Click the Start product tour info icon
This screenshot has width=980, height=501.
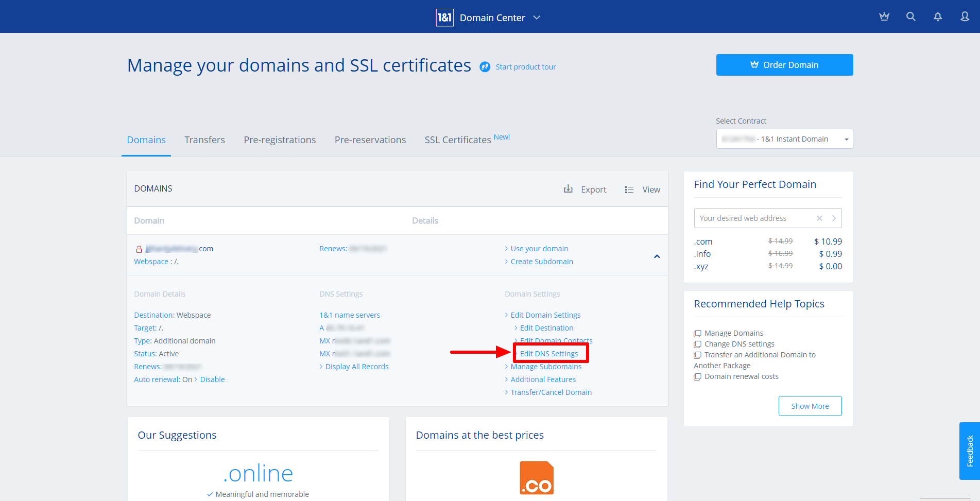tap(484, 66)
